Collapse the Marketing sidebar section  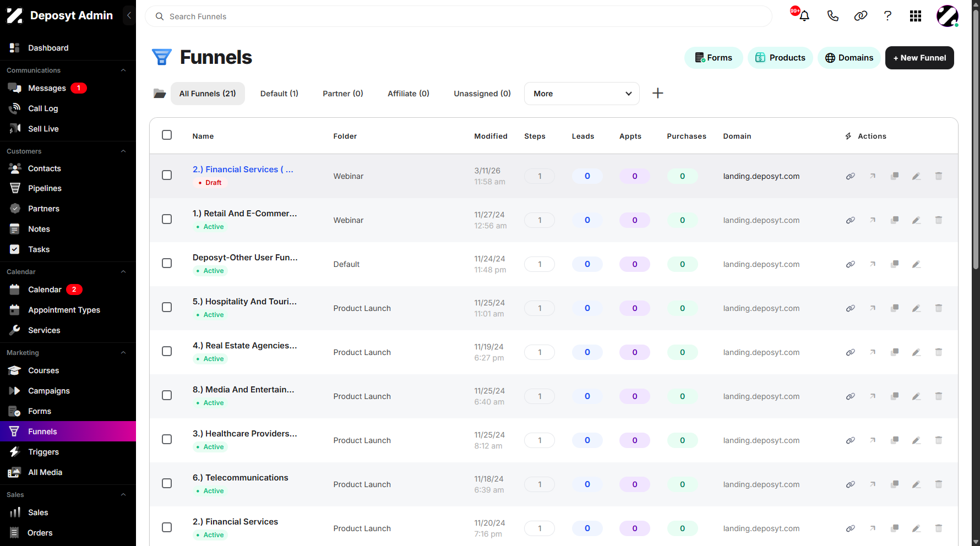pos(123,353)
